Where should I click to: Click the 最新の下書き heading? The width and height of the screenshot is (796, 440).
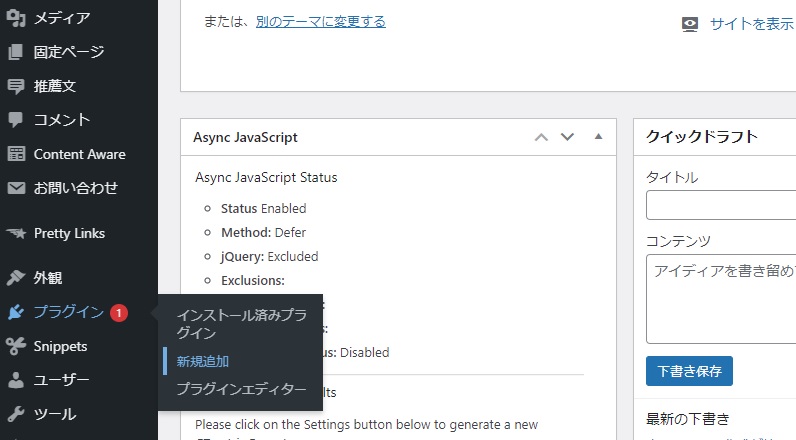tap(688, 419)
